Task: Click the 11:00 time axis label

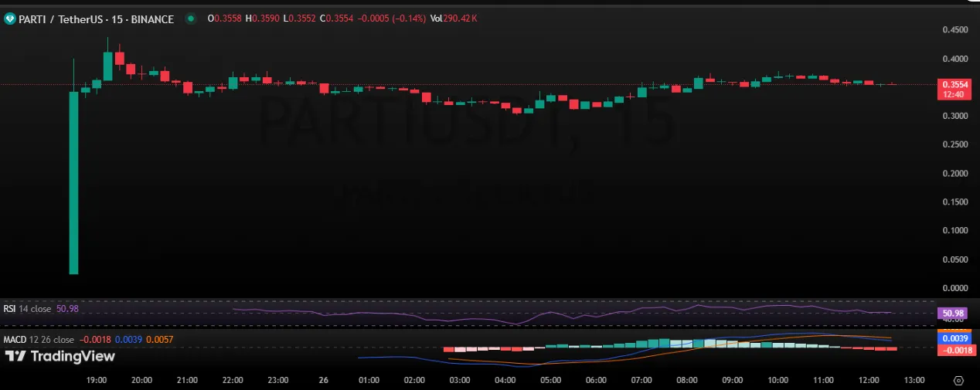Action: pyautogui.click(x=824, y=381)
